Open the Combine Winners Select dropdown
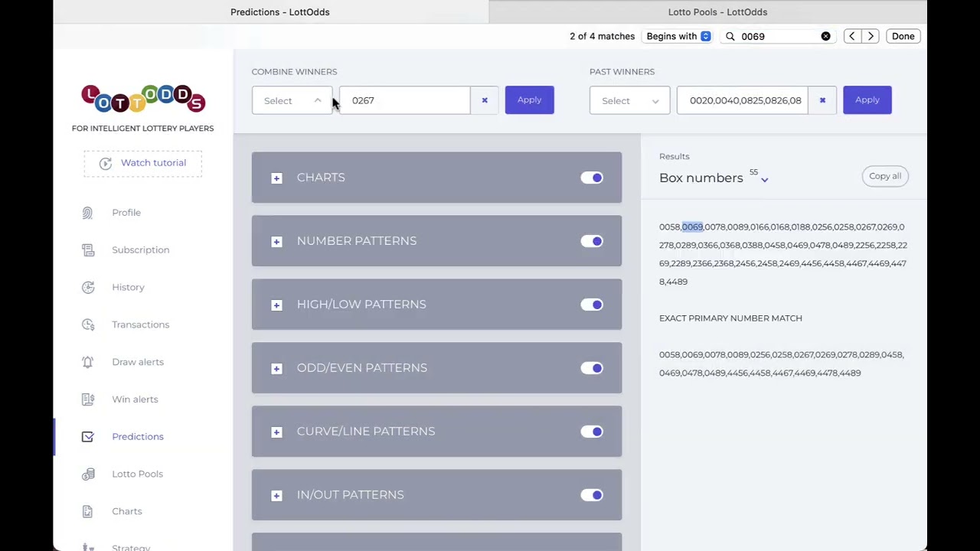The image size is (980, 551). [x=292, y=100]
